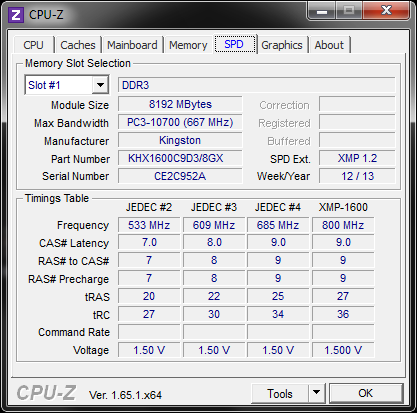
Task: Select part number KHX1600C9D3/8GX
Action: coord(180,158)
